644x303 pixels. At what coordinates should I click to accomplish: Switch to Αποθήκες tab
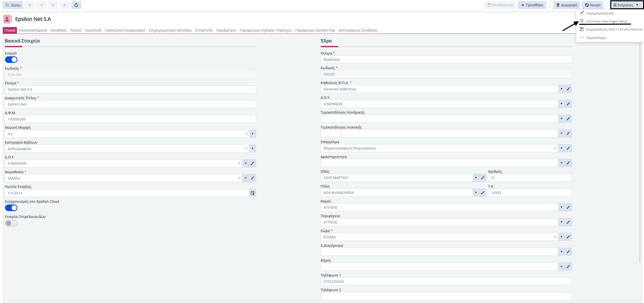pos(59,30)
